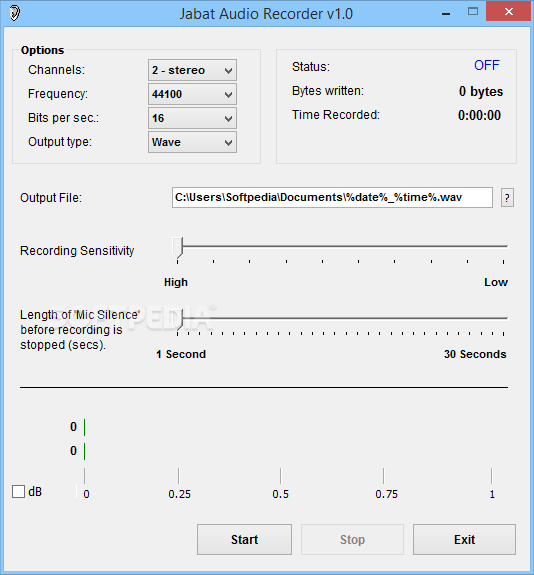Viewport: 534px width, 575px height.
Task: Start recording with the Start button
Action: 244,539
